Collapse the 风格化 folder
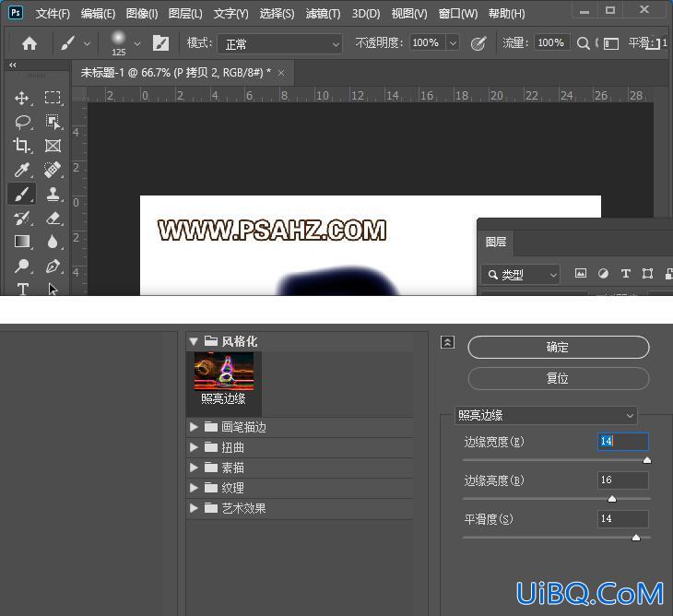 [194, 341]
